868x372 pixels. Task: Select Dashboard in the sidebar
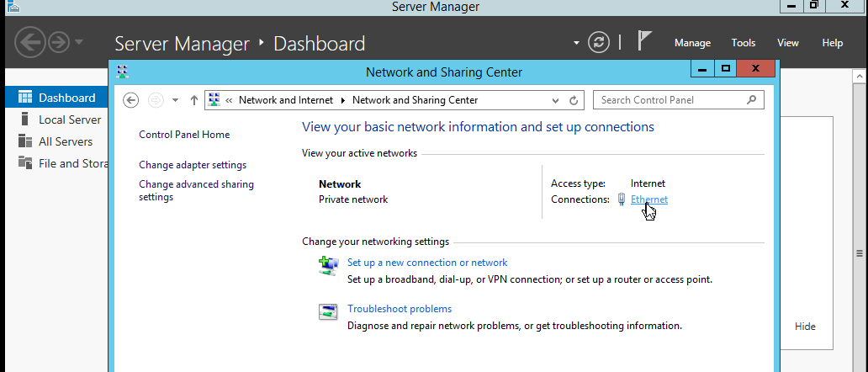click(x=56, y=98)
